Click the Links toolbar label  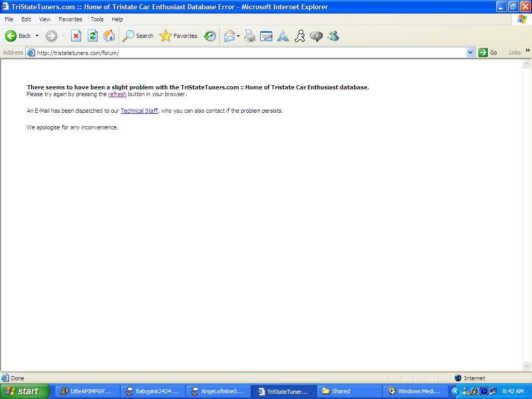pyautogui.click(x=514, y=52)
